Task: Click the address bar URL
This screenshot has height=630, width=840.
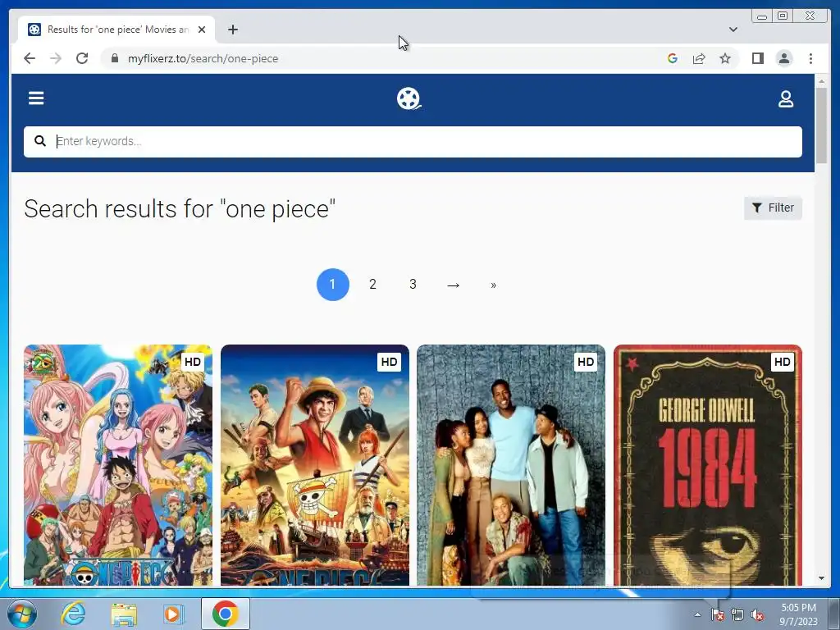Action: pyautogui.click(x=203, y=59)
